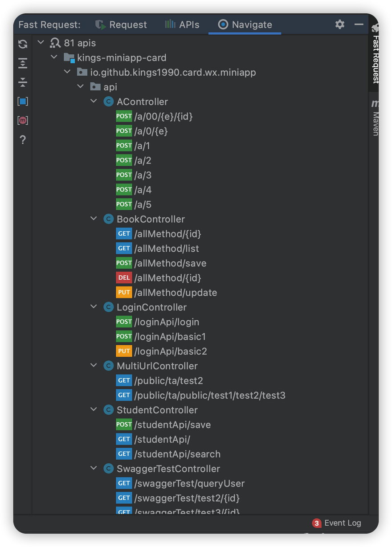Switch to the APIs tab
This screenshot has height=547, width=392.
pyautogui.click(x=182, y=24)
